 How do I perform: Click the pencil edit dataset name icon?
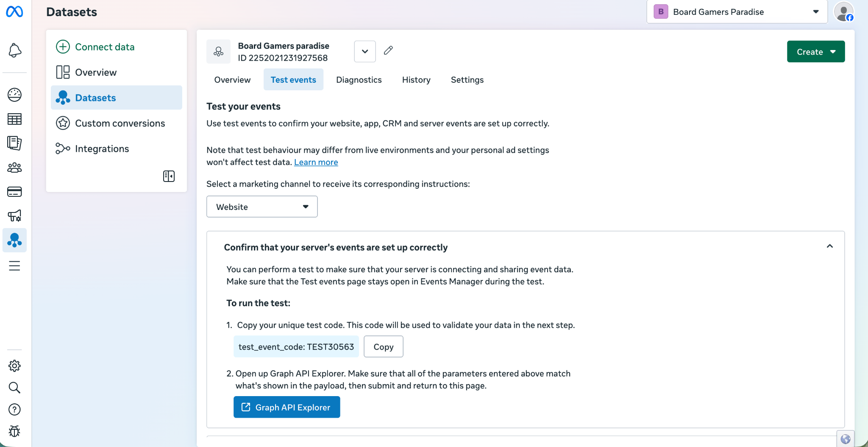(388, 50)
